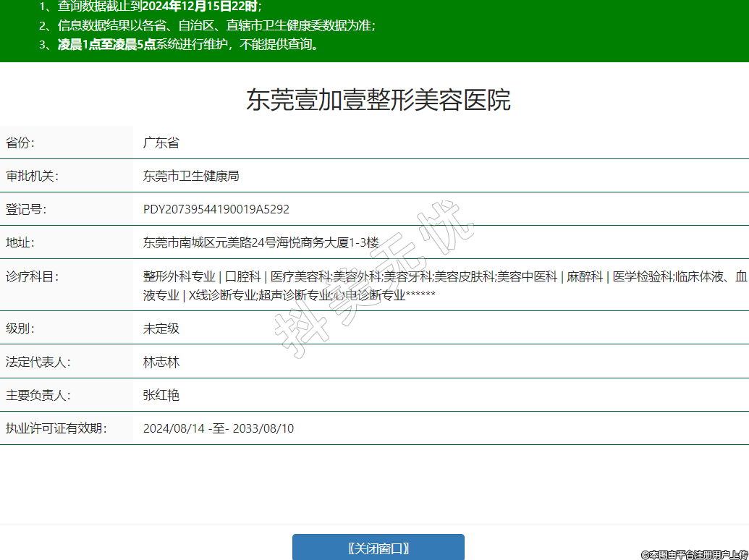Select legal representative name 林志林

pos(161,362)
